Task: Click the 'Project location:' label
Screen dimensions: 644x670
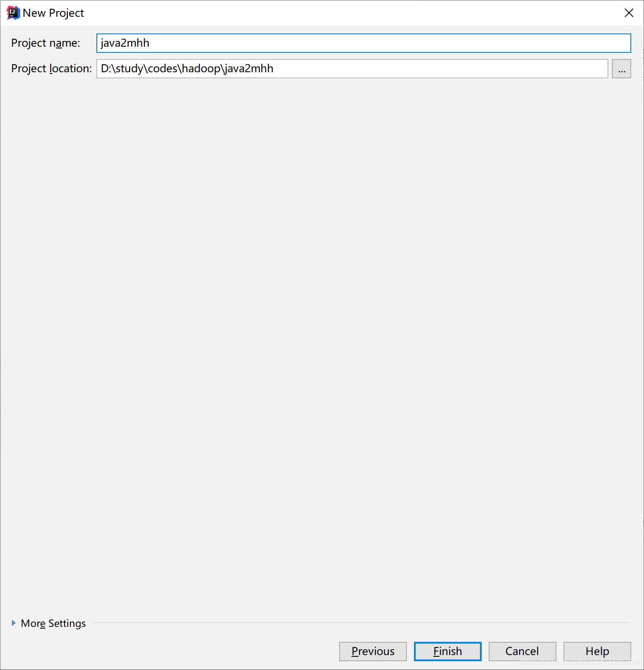Action: 51,69
